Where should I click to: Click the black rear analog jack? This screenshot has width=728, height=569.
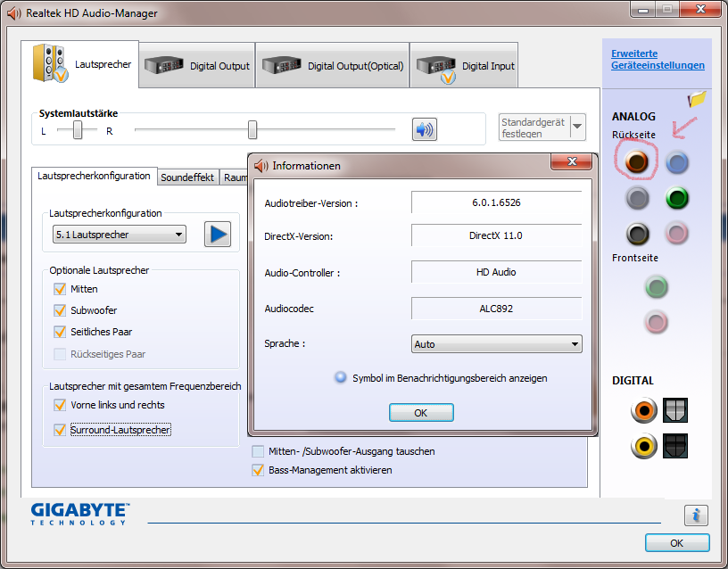[637, 234]
